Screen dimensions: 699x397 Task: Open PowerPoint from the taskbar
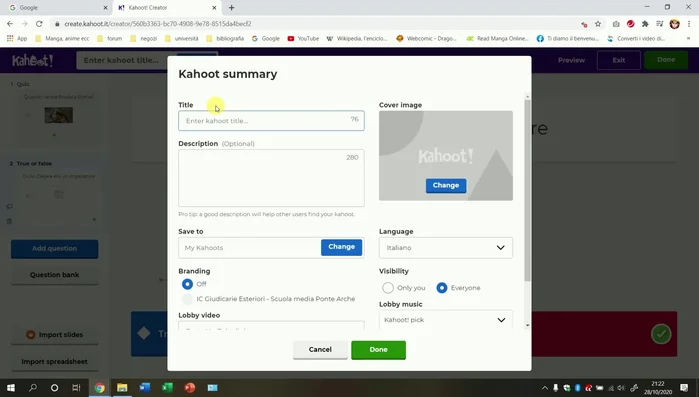(190, 388)
